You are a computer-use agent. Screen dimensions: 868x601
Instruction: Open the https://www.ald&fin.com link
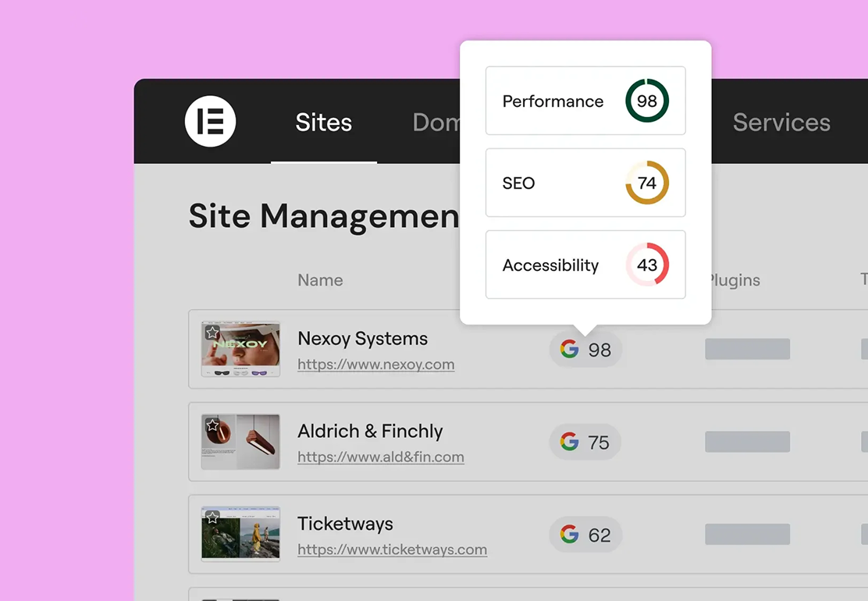tap(381, 457)
